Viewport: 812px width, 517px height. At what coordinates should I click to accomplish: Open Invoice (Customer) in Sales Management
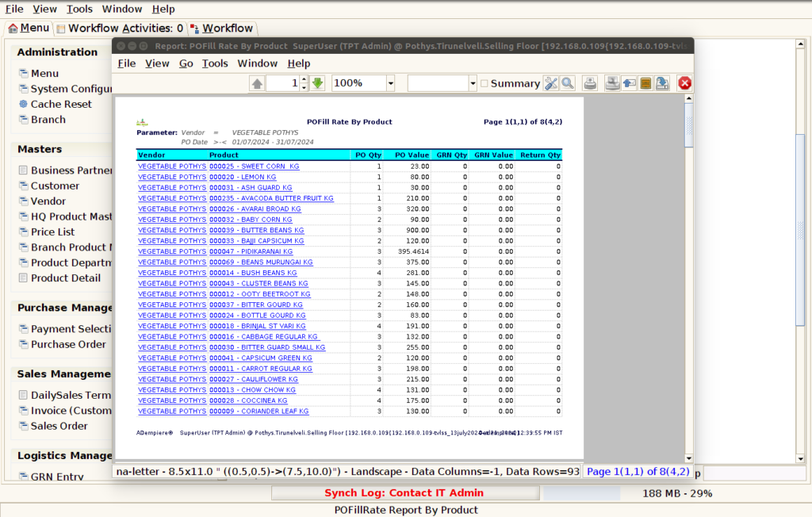[65, 411]
